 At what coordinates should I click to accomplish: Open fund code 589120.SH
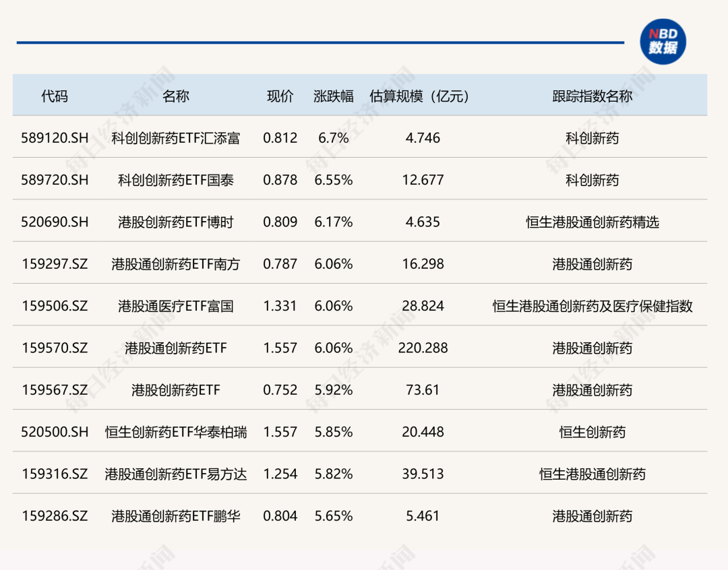55,138
